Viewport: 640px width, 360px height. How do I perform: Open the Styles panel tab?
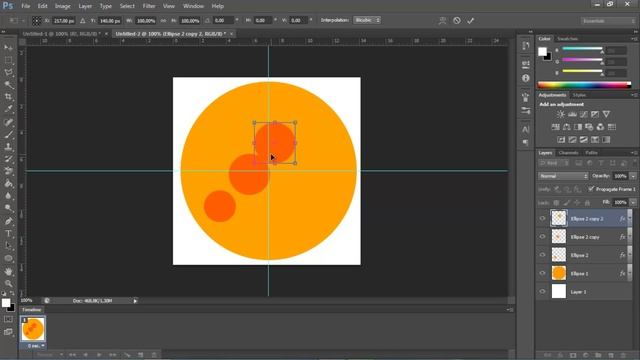click(x=579, y=95)
